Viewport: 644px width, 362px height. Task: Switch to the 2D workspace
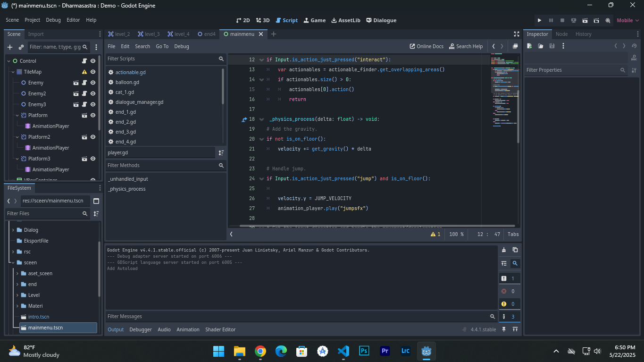pyautogui.click(x=243, y=20)
